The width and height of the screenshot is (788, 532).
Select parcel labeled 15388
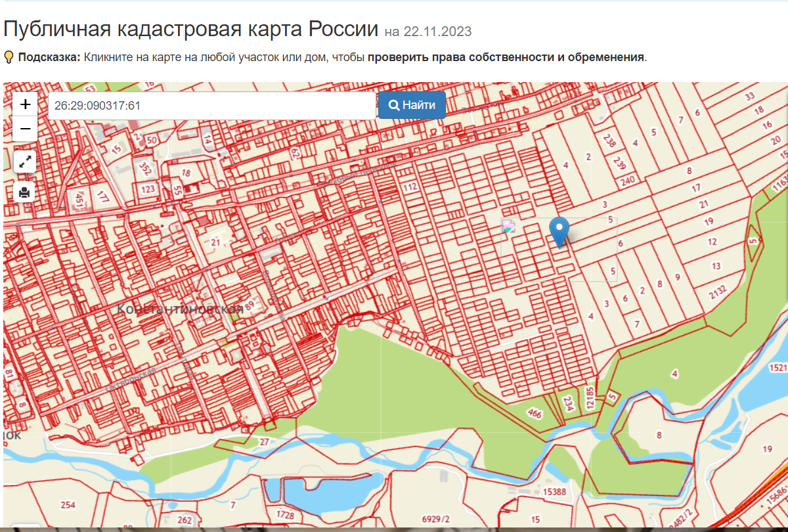tap(555, 492)
